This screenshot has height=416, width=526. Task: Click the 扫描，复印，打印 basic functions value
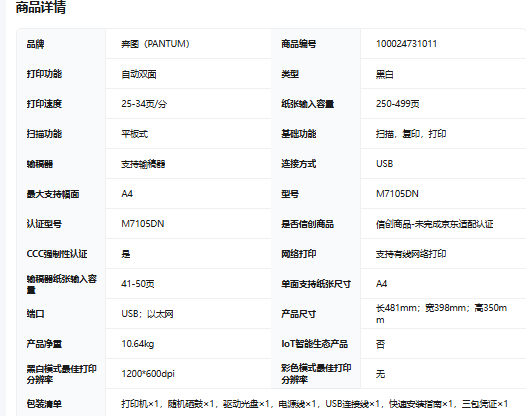(411, 134)
